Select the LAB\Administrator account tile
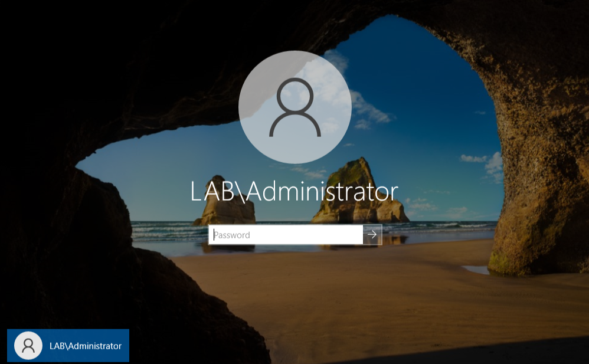The image size is (589, 364). tap(68, 346)
